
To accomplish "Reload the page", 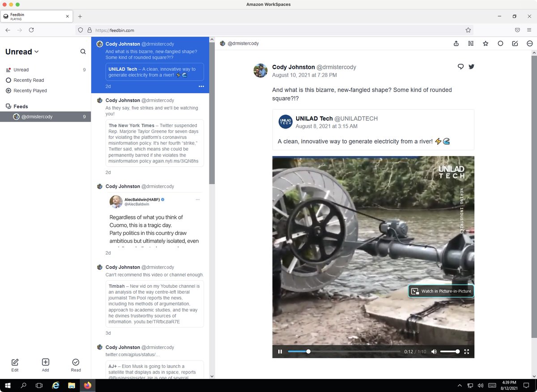I will click(31, 30).
